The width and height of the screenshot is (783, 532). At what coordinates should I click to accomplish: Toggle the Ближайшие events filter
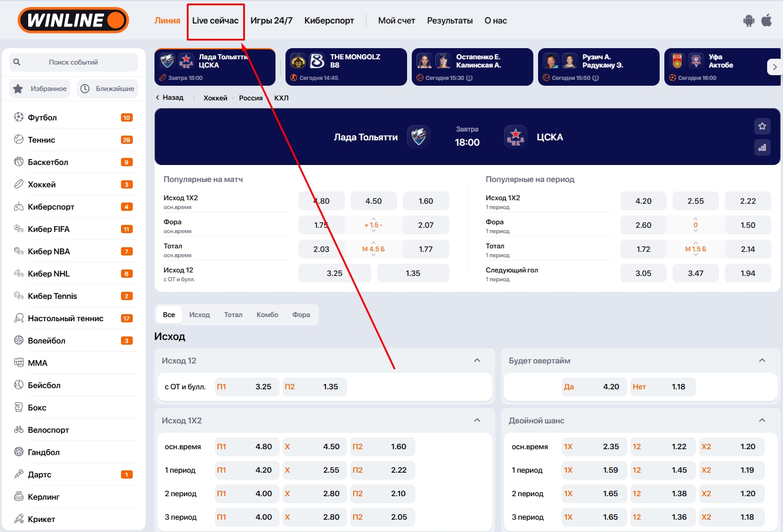point(108,89)
